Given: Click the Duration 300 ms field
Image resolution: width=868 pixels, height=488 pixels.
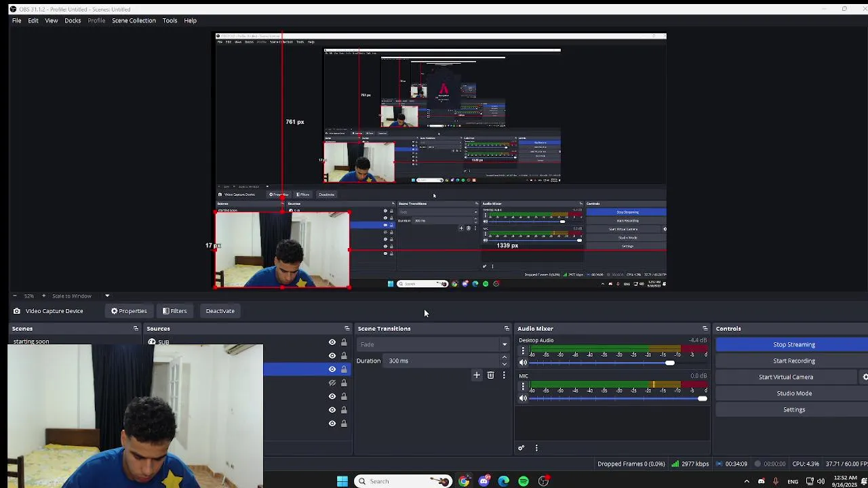Looking at the screenshot, I should pos(443,361).
